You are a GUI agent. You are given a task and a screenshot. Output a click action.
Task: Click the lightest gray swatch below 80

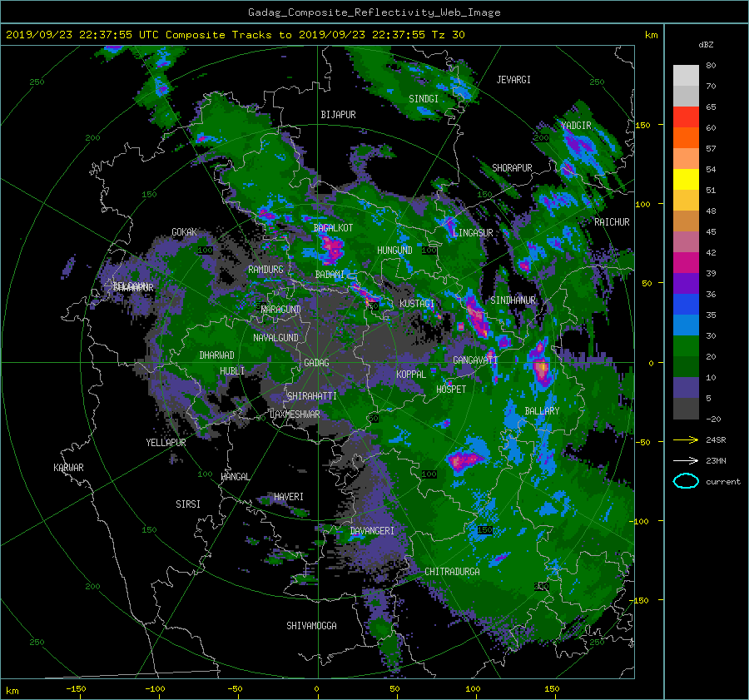[x=686, y=75]
